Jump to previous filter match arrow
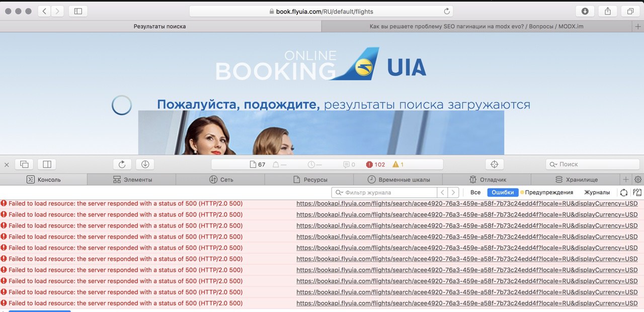 (x=442, y=192)
